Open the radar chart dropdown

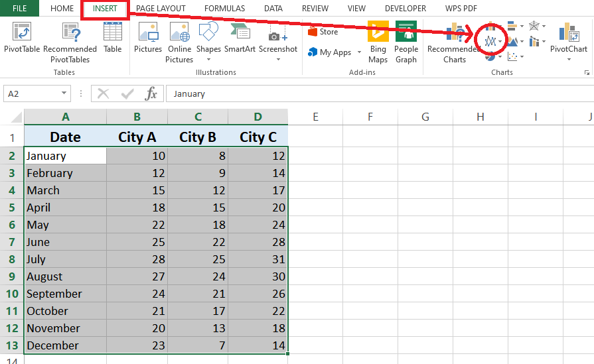click(544, 26)
